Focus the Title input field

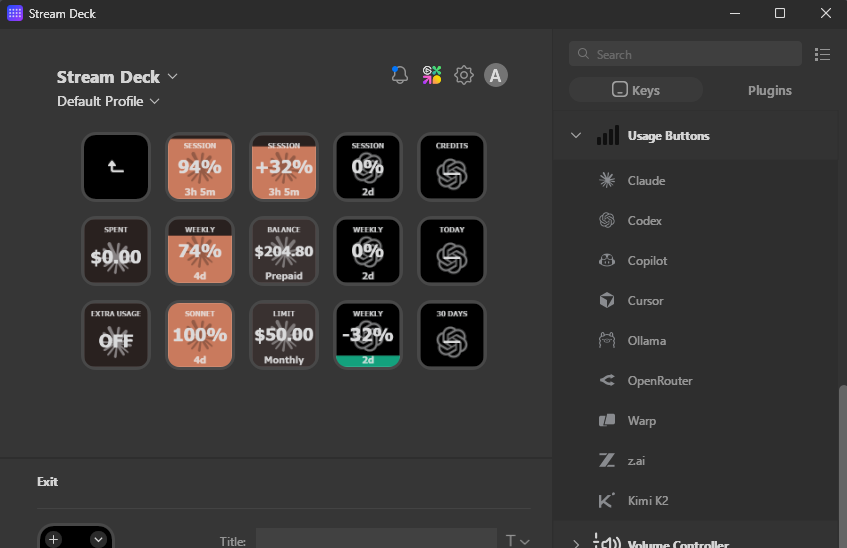(x=376, y=539)
